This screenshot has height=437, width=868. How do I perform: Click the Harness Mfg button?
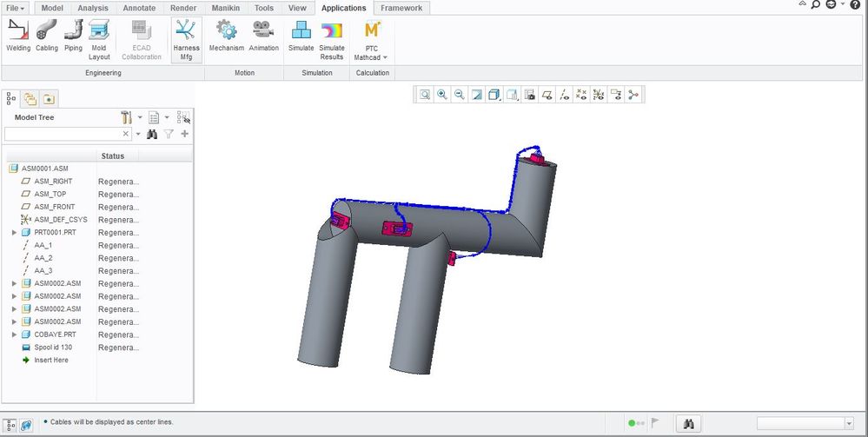tap(186, 39)
